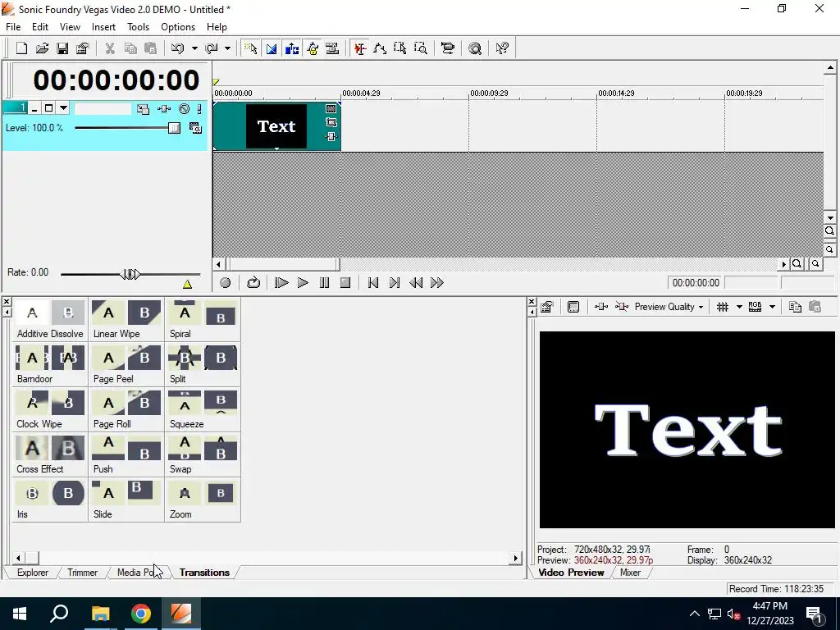
Task: Toggle Lock Envelopes to Events
Action: [312, 48]
